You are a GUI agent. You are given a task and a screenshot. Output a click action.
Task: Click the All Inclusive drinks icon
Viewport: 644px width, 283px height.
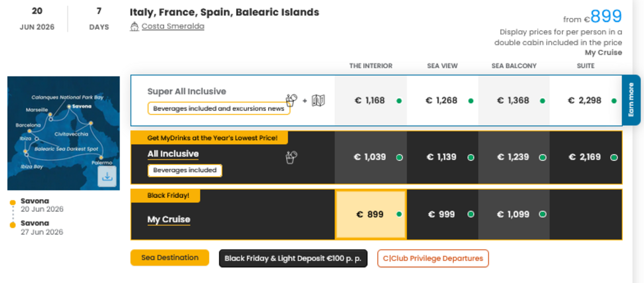(x=291, y=157)
